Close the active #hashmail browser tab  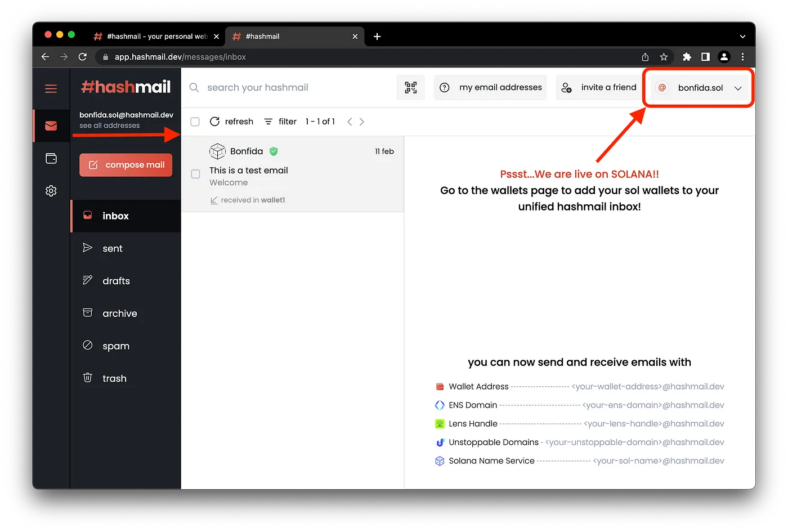[355, 37]
